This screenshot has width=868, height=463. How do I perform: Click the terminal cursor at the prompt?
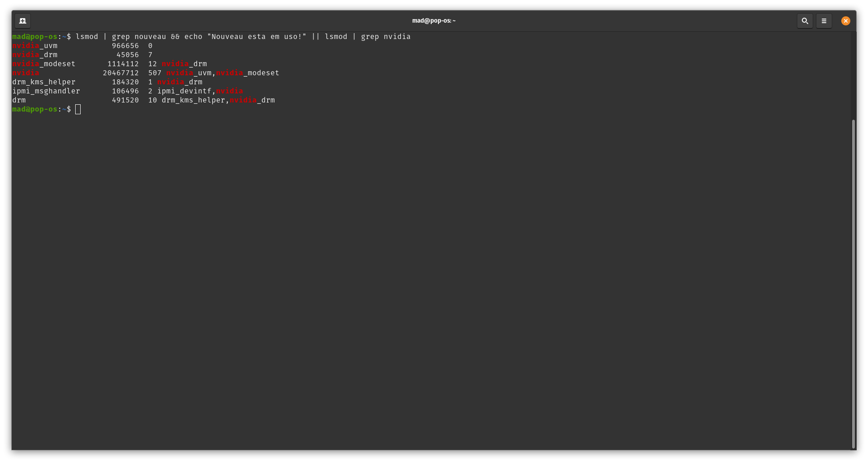point(78,109)
